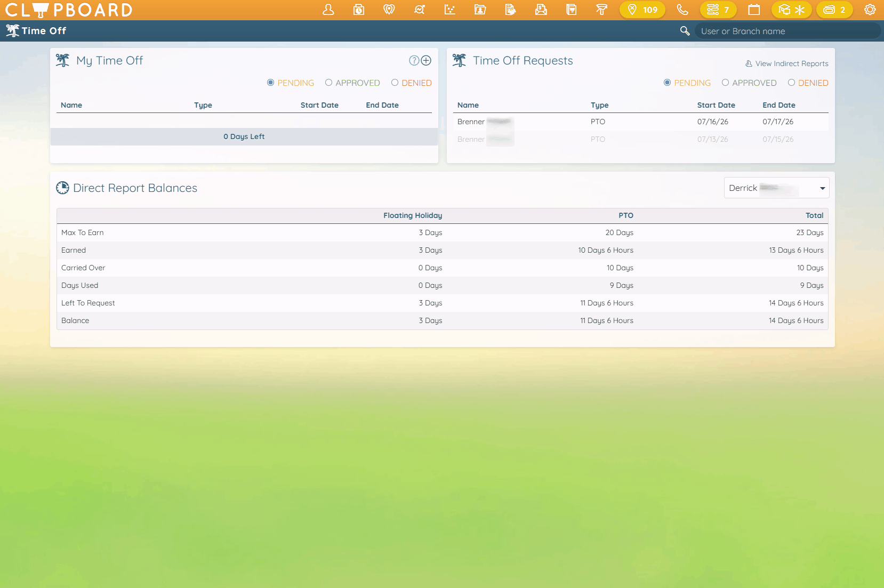
Task: Open the tickets badge showing 2
Action: coord(834,10)
